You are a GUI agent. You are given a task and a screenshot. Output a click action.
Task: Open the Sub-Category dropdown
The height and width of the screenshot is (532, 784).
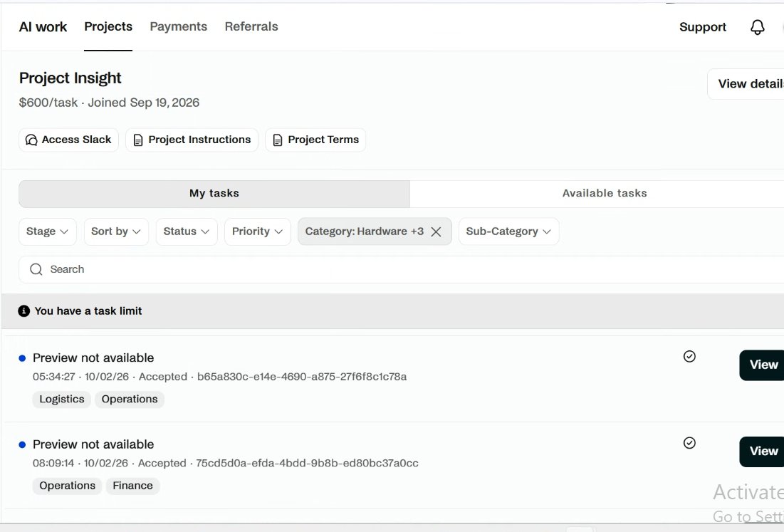[x=508, y=231]
